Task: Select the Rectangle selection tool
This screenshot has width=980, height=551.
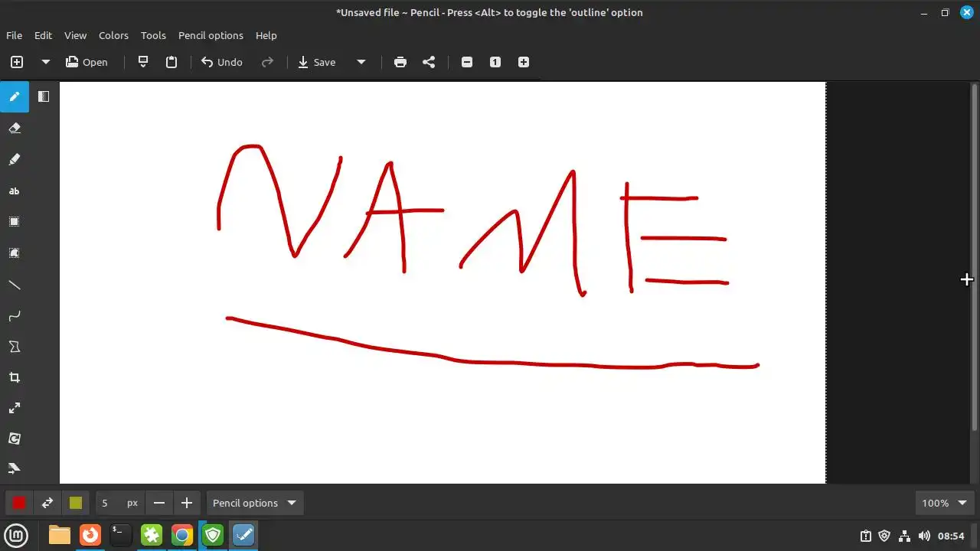Action: [x=15, y=222]
